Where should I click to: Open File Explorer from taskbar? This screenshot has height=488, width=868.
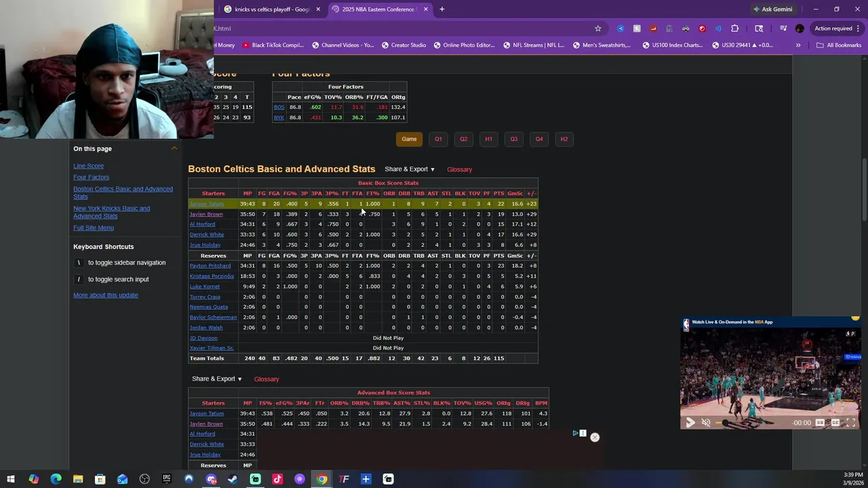pyautogui.click(x=78, y=479)
